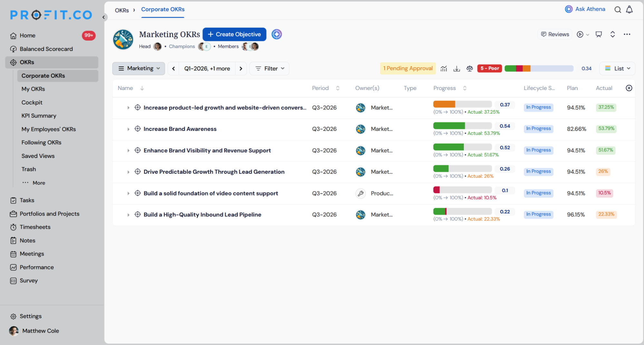Open the List view dropdown
644x345 pixels.
[x=617, y=68]
